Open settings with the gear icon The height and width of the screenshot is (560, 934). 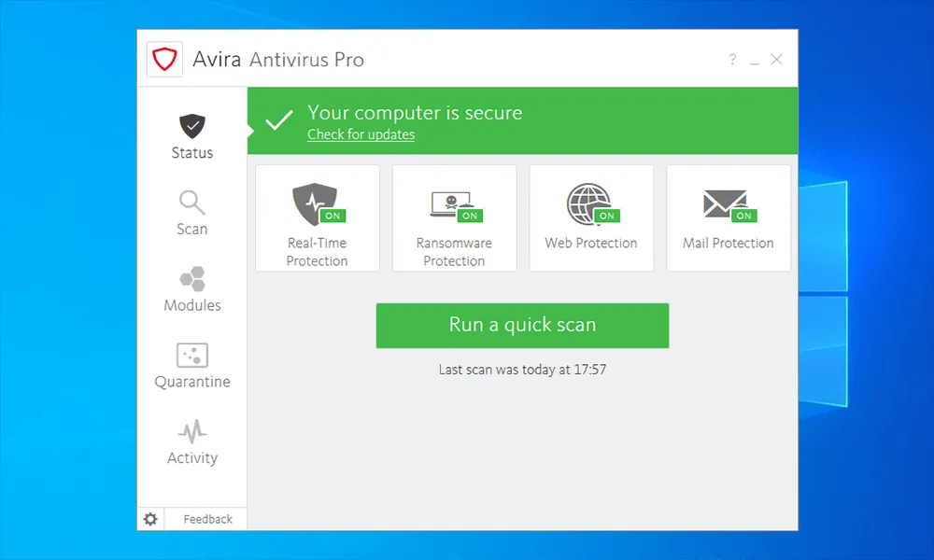[150, 519]
